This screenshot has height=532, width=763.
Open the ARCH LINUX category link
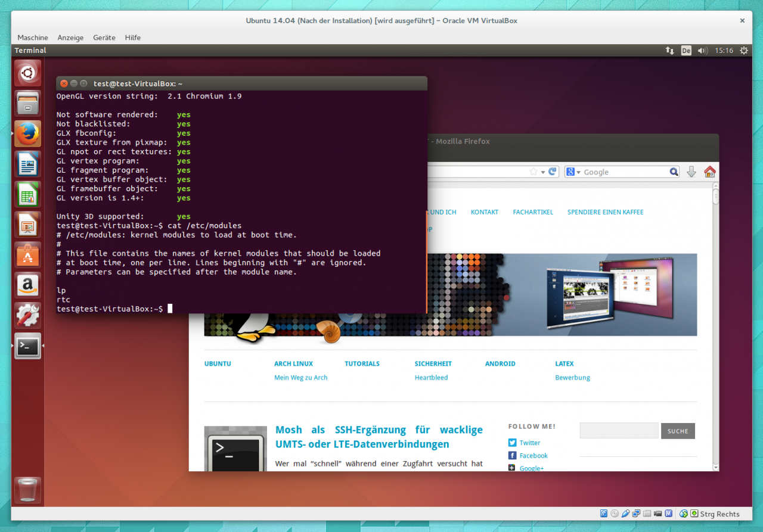tap(293, 363)
